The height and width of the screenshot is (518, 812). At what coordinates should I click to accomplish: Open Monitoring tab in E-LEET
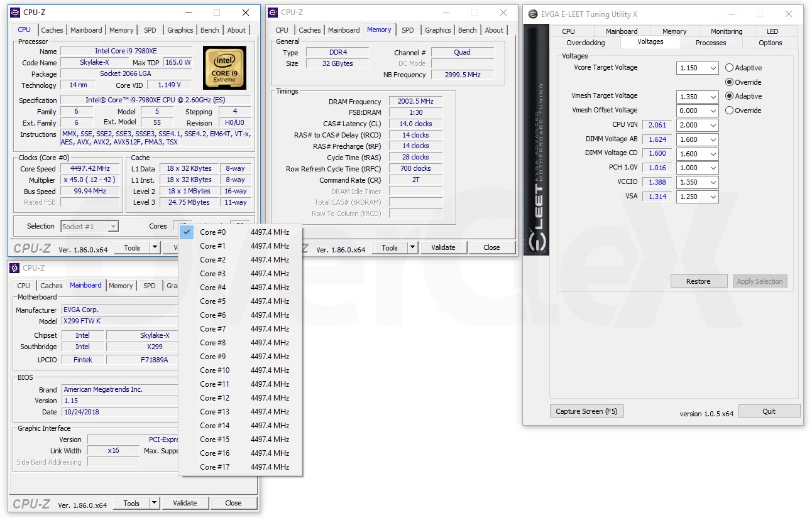(x=727, y=31)
